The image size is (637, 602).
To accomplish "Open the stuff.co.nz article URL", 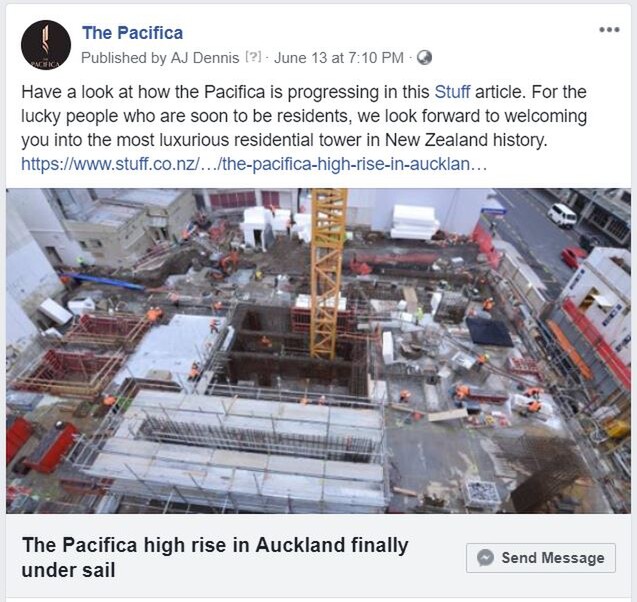I will pos(254,164).
